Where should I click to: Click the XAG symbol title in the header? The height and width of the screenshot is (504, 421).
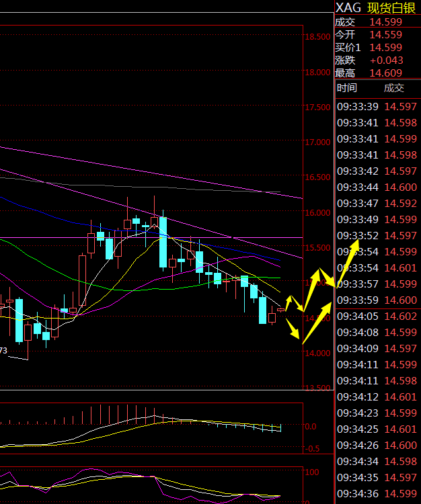[348, 7]
